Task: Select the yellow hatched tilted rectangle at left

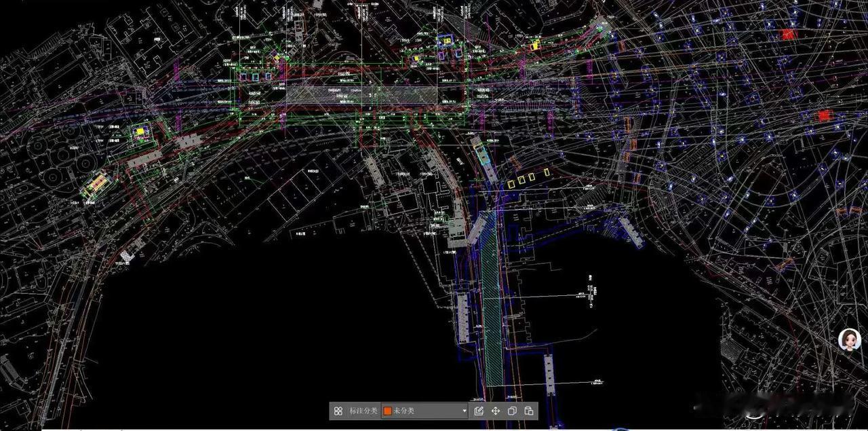Action: click(x=97, y=183)
